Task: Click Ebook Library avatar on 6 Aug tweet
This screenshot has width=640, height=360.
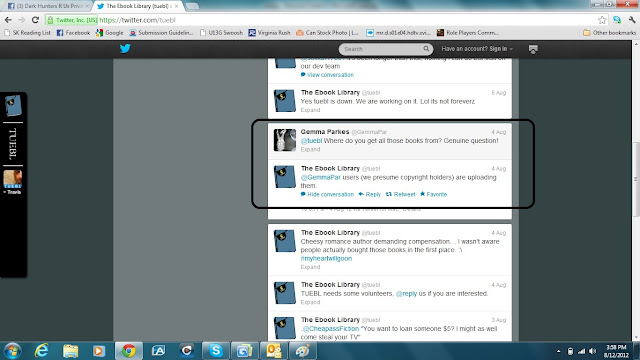Action: click(x=284, y=101)
